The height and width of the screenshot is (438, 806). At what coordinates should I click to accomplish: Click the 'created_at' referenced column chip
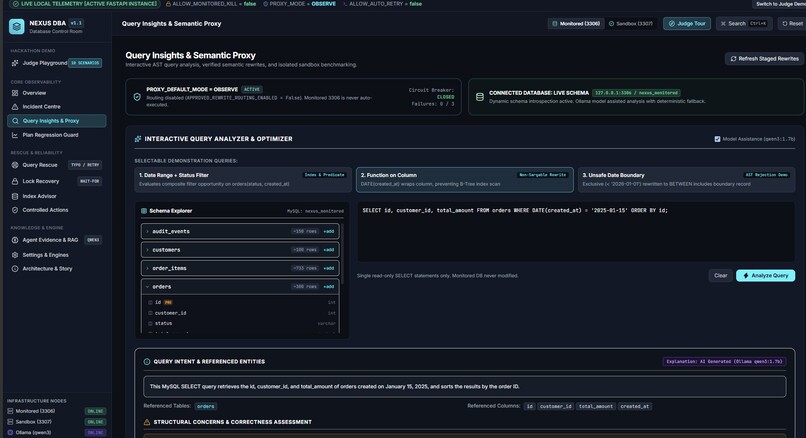pyautogui.click(x=635, y=406)
